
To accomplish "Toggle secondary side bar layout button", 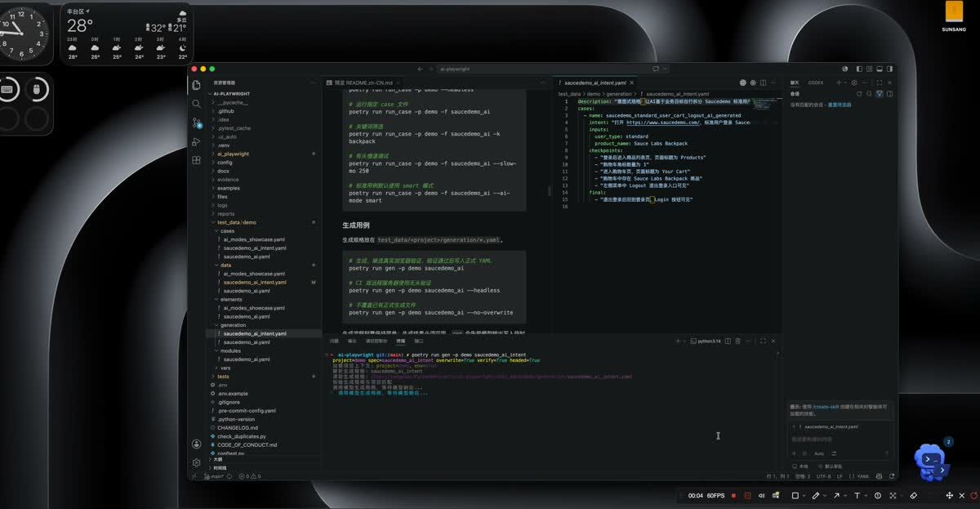I will [x=889, y=69].
